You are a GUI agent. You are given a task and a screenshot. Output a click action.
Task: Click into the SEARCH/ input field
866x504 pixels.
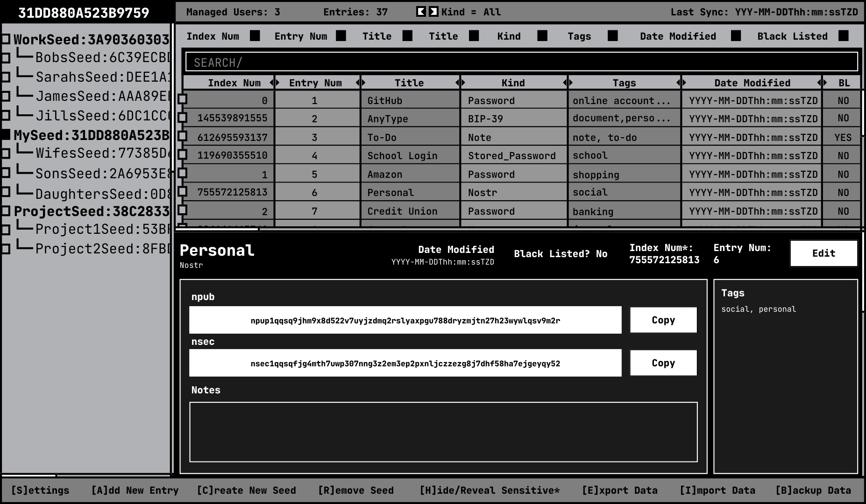(521, 62)
